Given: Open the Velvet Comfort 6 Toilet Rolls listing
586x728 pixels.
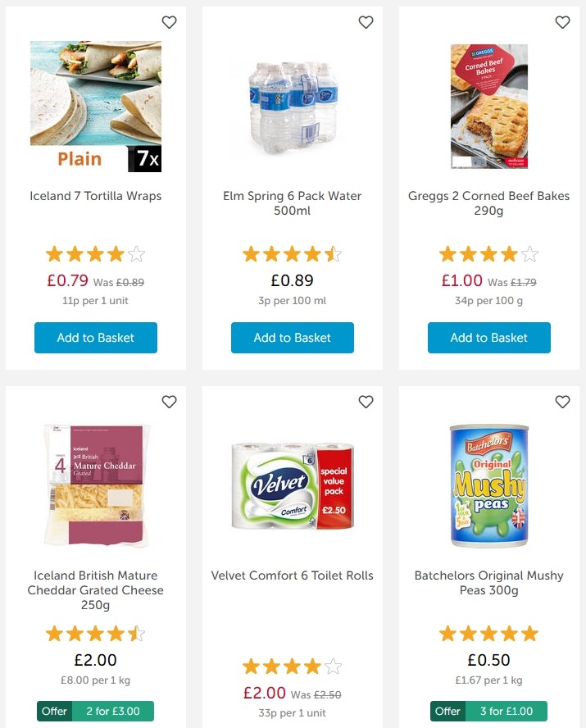Looking at the screenshot, I should point(293,576).
